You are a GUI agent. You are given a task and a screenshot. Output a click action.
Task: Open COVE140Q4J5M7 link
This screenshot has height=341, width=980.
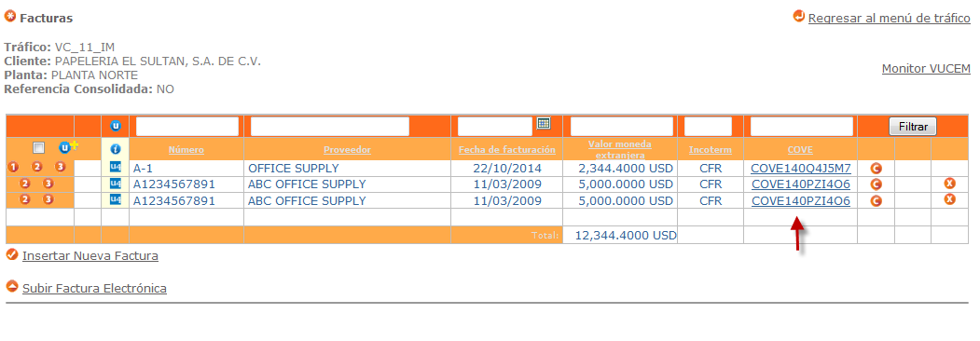[x=801, y=168]
